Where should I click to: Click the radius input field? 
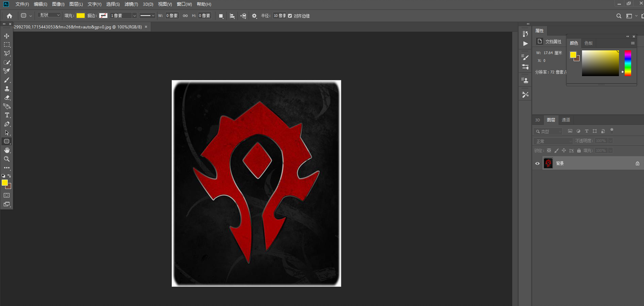click(279, 16)
